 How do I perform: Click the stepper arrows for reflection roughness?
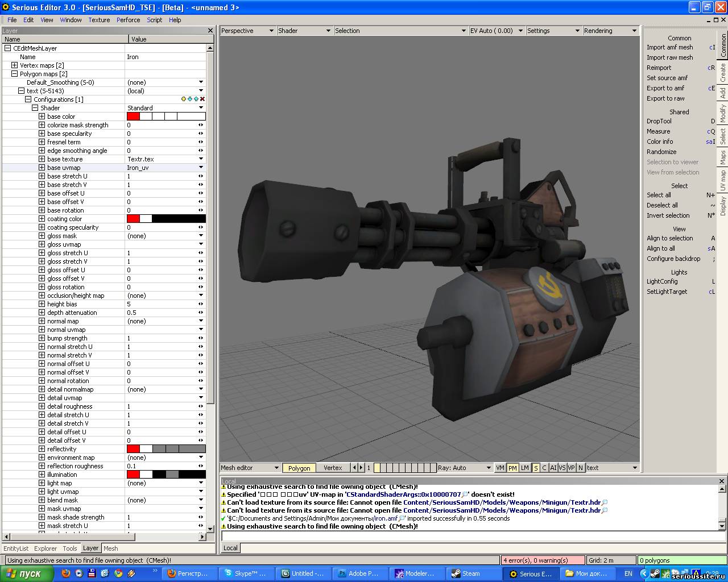click(201, 466)
